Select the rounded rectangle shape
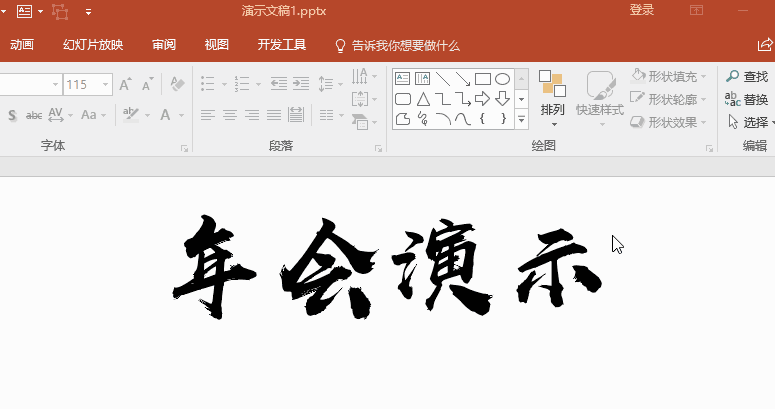This screenshot has height=409, width=775. click(x=403, y=99)
